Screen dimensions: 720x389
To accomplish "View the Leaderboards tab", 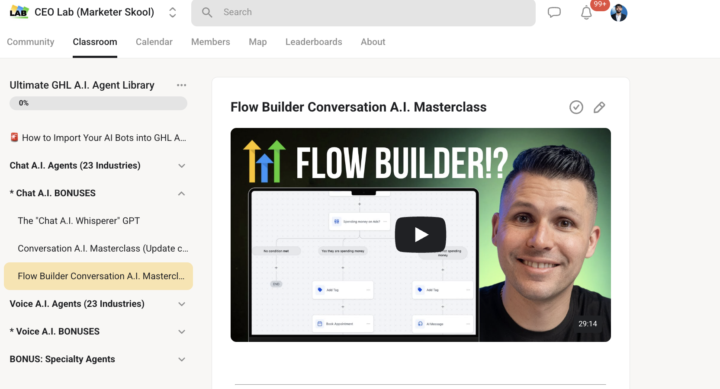I will point(314,42).
